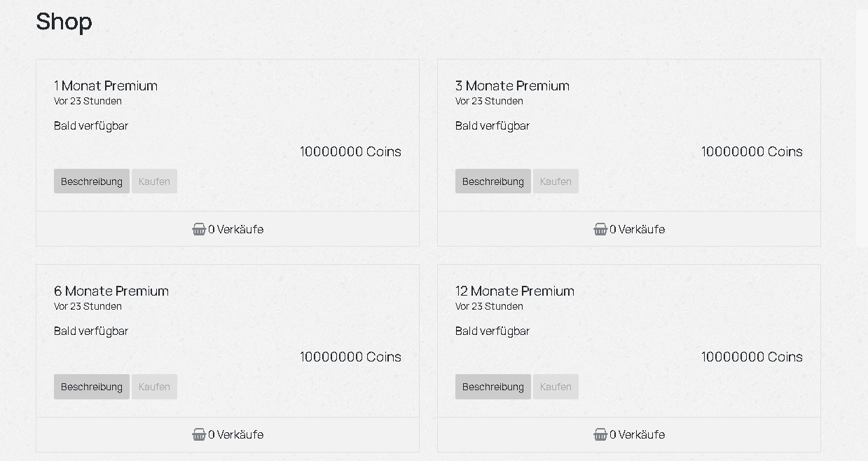The image size is (868, 461).
Task: Click basket icon in 1 Monat Premium card
Action: click(x=199, y=229)
